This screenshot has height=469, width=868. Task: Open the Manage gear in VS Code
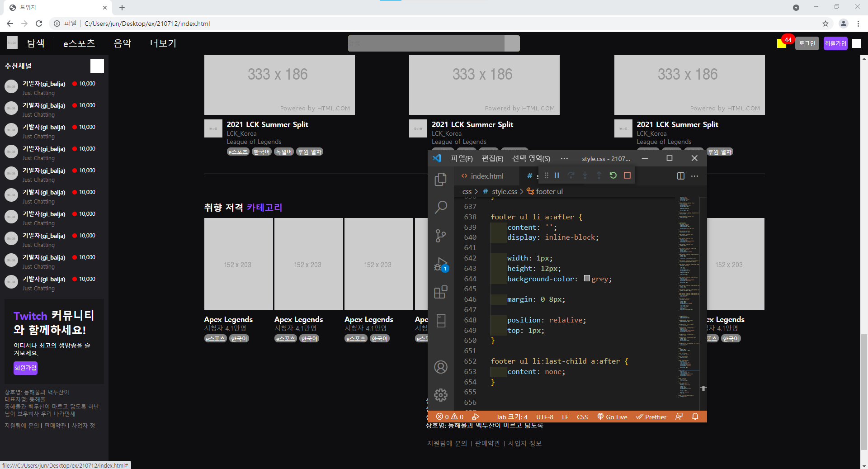click(x=441, y=395)
